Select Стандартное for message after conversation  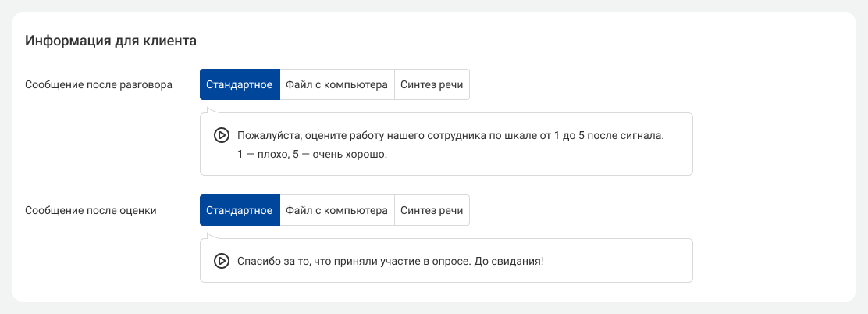(x=239, y=84)
